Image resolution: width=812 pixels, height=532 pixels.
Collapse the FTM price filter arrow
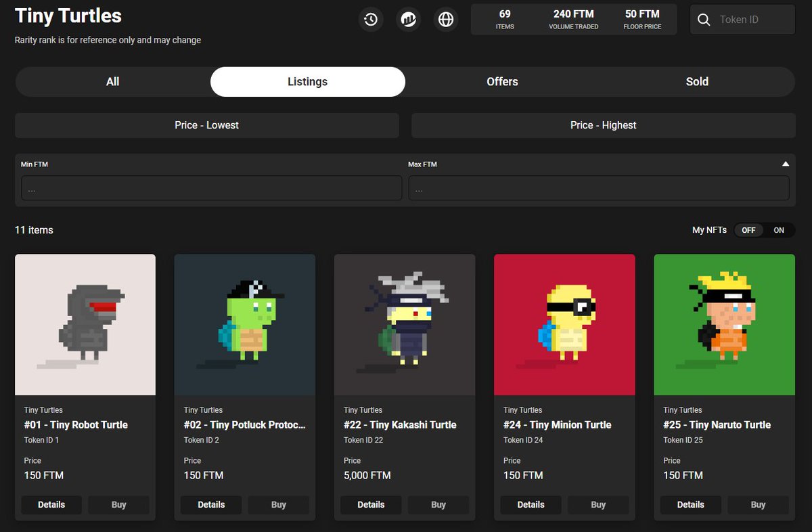(x=786, y=164)
